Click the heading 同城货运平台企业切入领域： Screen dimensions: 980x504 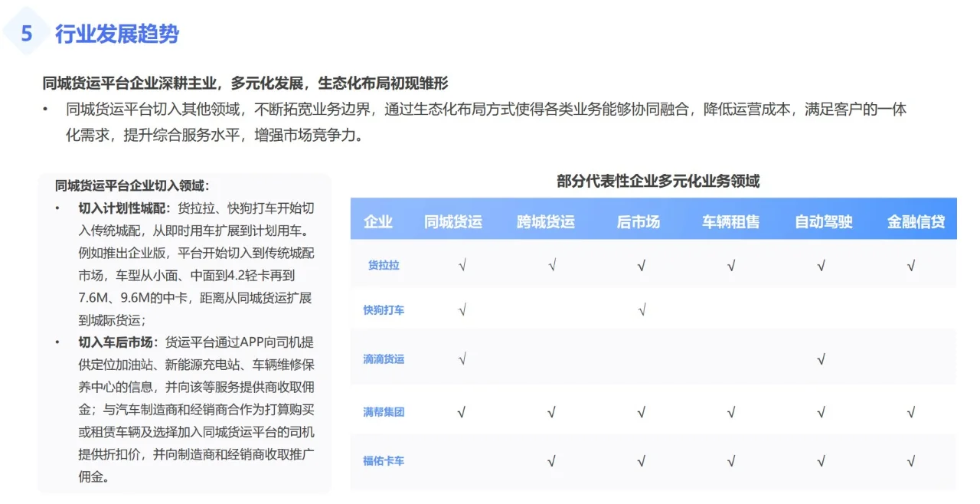[x=132, y=185]
